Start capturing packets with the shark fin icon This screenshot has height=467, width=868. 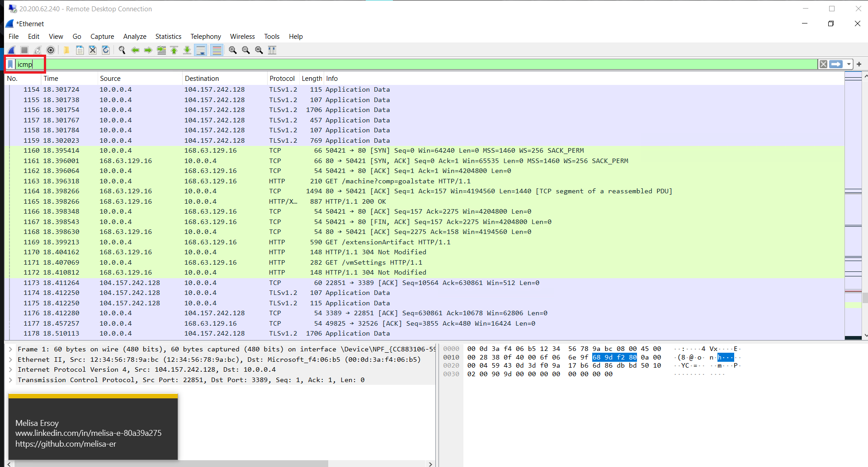pyautogui.click(x=12, y=50)
